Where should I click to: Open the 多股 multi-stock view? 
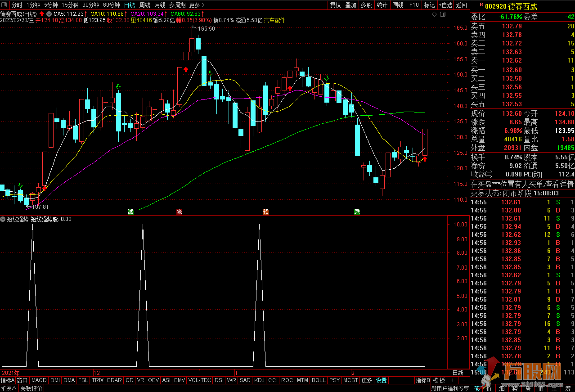click(x=366, y=5)
